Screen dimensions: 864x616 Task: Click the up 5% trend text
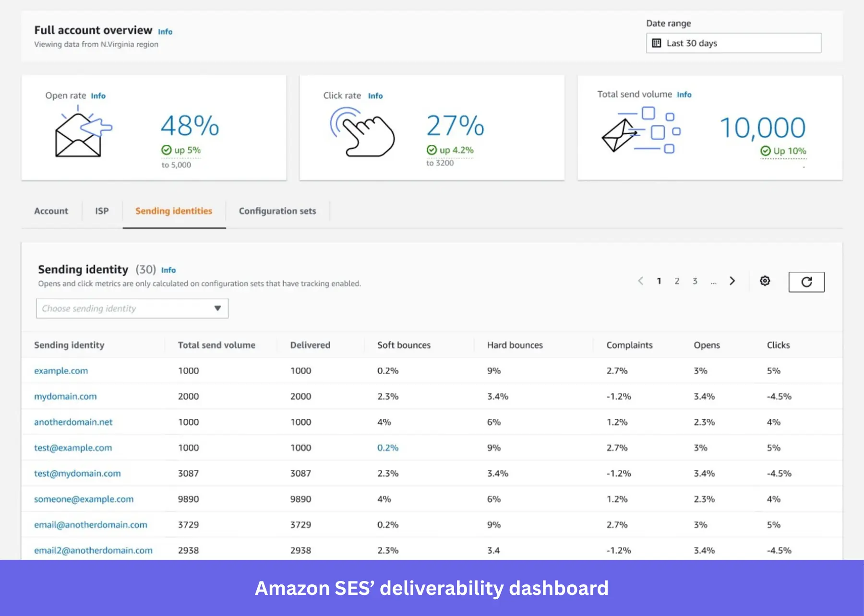click(187, 150)
